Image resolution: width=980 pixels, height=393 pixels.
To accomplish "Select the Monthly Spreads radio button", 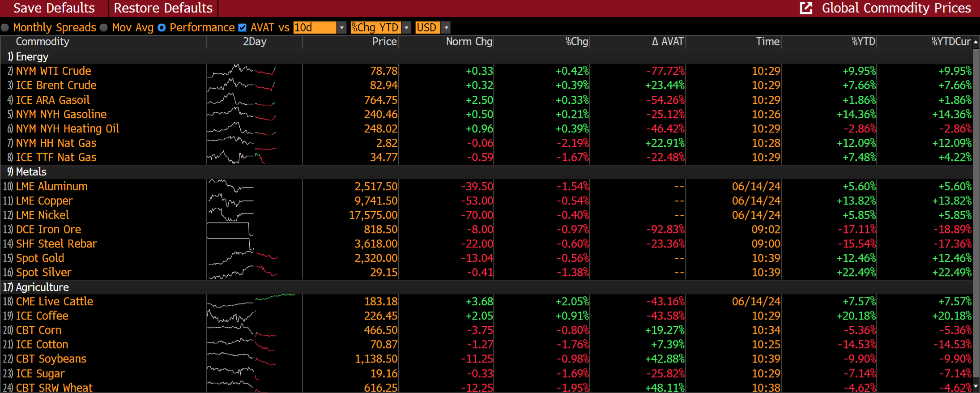I will 5,28.
